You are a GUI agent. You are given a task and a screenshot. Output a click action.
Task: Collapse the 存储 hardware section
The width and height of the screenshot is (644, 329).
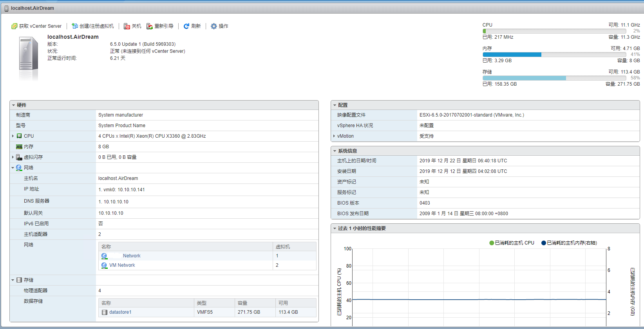tap(13, 280)
